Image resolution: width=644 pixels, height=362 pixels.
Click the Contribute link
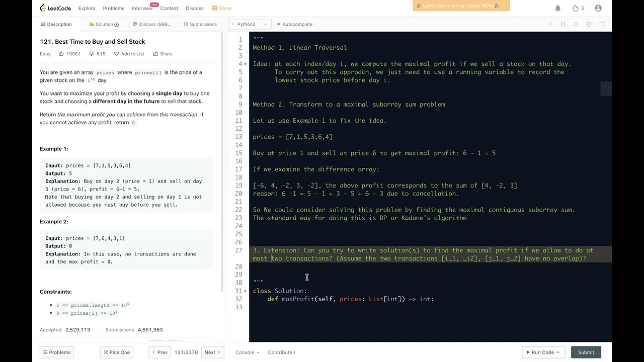pyautogui.click(x=282, y=352)
